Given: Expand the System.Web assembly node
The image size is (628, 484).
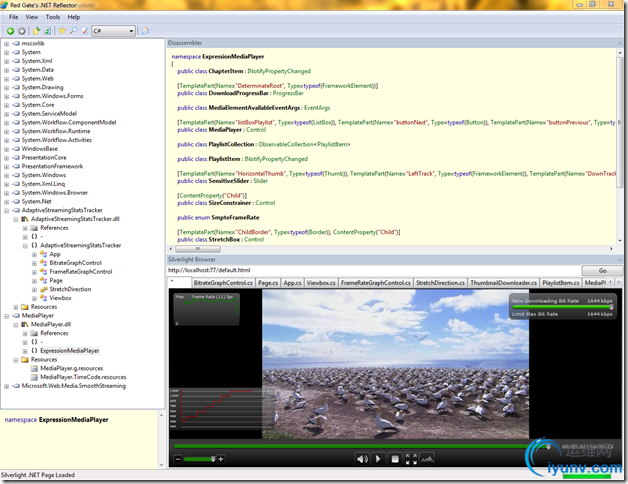Looking at the screenshot, I should [6, 79].
